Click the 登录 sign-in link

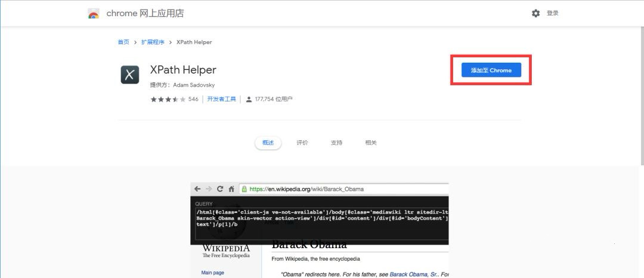tap(552, 14)
